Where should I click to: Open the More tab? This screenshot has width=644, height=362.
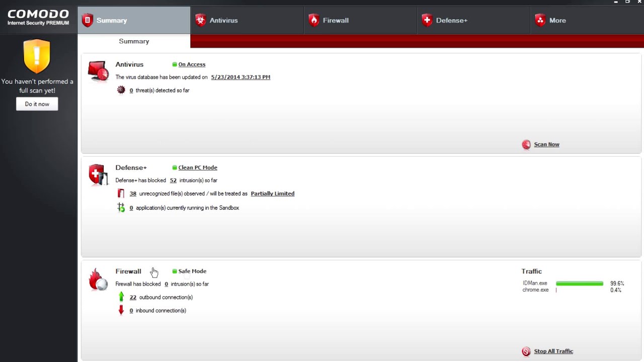(x=587, y=20)
